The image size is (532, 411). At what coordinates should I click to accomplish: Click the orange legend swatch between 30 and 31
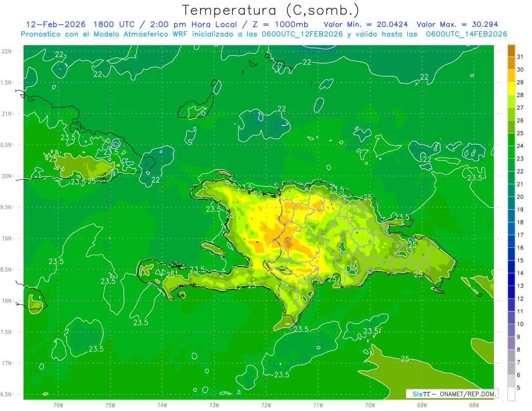click(511, 63)
